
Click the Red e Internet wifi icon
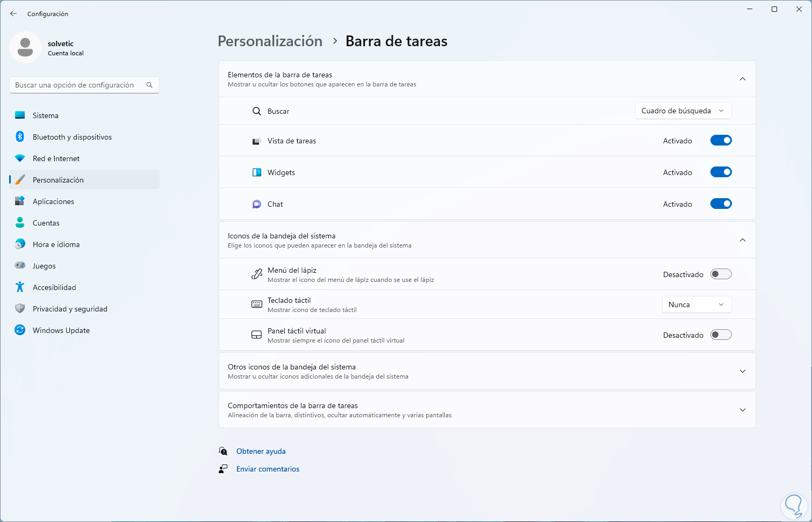[x=20, y=158]
